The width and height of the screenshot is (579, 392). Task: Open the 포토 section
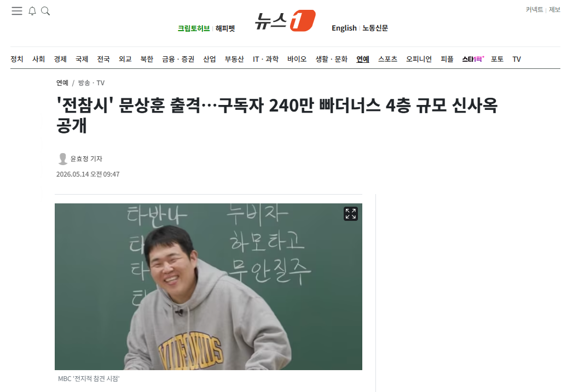(497, 59)
